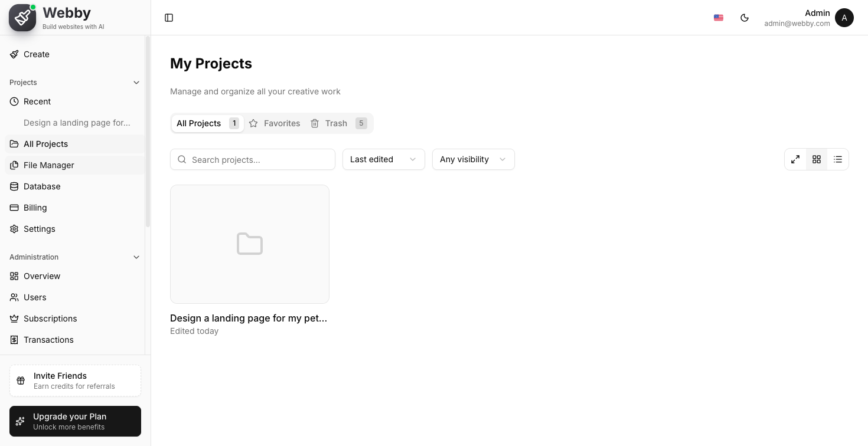Viewport: 868px width, 446px height.
Task: Open the Any visibility filter dropdown
Action: (x=474, y=159)
